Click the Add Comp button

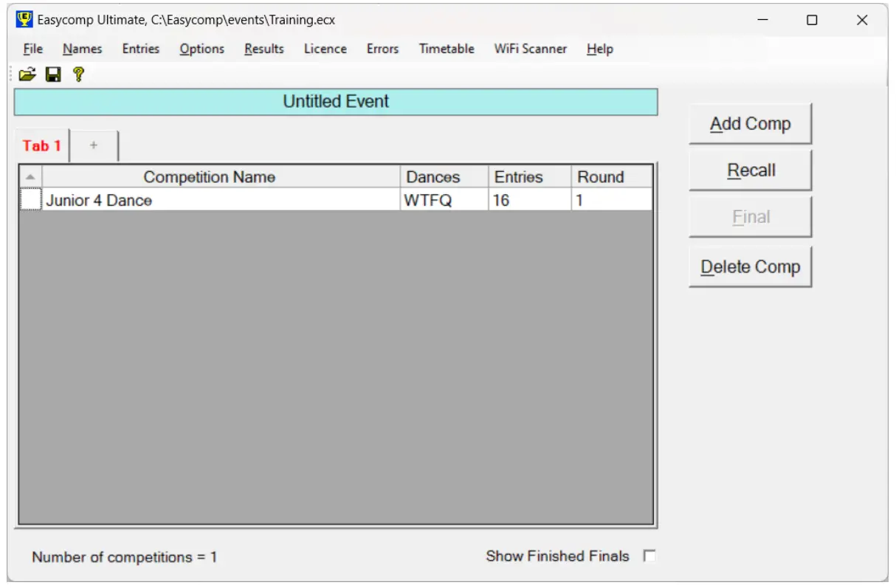(x=750, y=124)
